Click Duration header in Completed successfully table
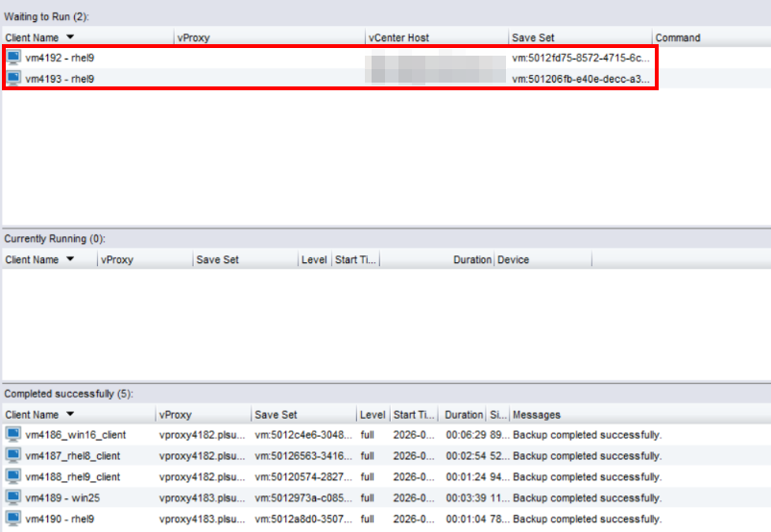The width and height of the screenshot is (771, 532). tap(464, 415)
